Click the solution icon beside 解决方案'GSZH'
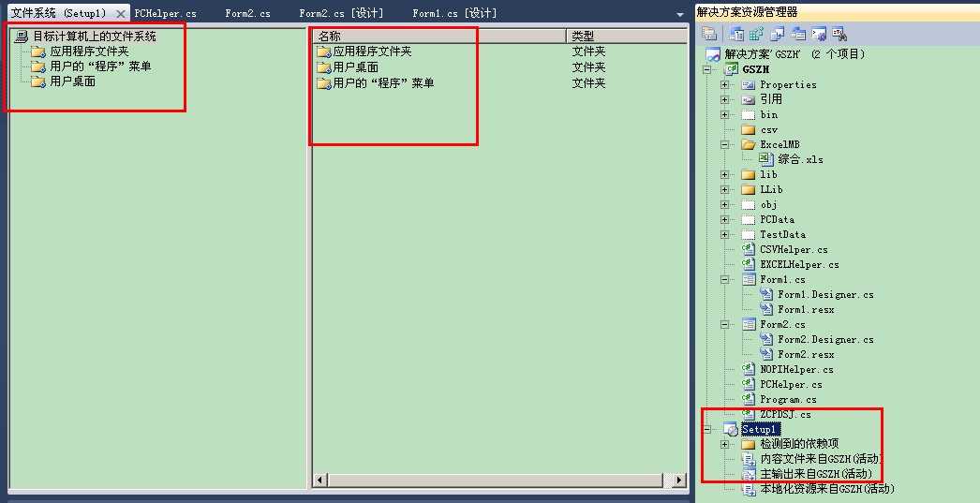The width and height of the screenshot is (980, 503). [714, 54]
